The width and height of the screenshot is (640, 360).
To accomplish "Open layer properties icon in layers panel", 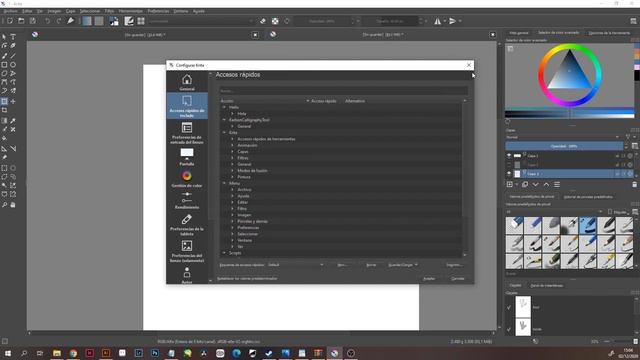I will coord(557,184).
